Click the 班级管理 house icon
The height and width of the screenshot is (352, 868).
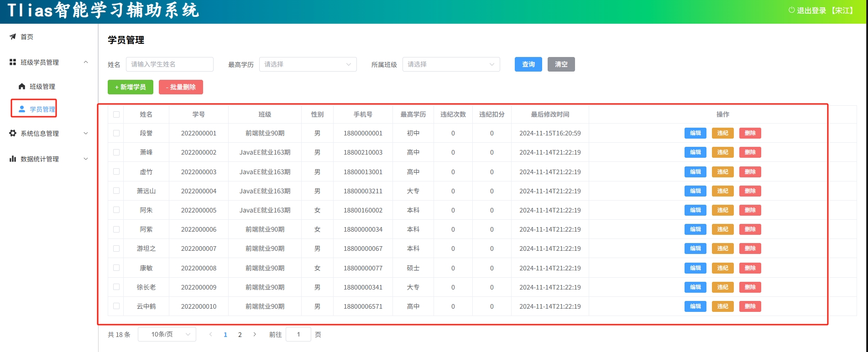(x=22, y=86)
